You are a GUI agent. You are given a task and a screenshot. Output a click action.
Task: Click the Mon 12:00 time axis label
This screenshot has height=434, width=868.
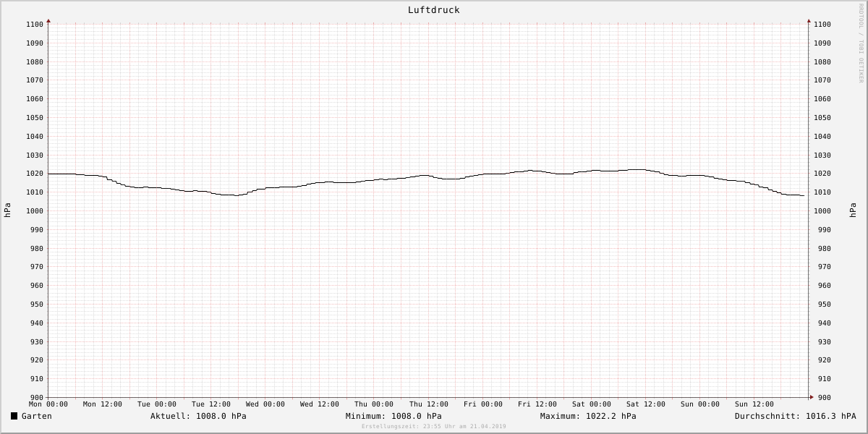pos(103,404)
